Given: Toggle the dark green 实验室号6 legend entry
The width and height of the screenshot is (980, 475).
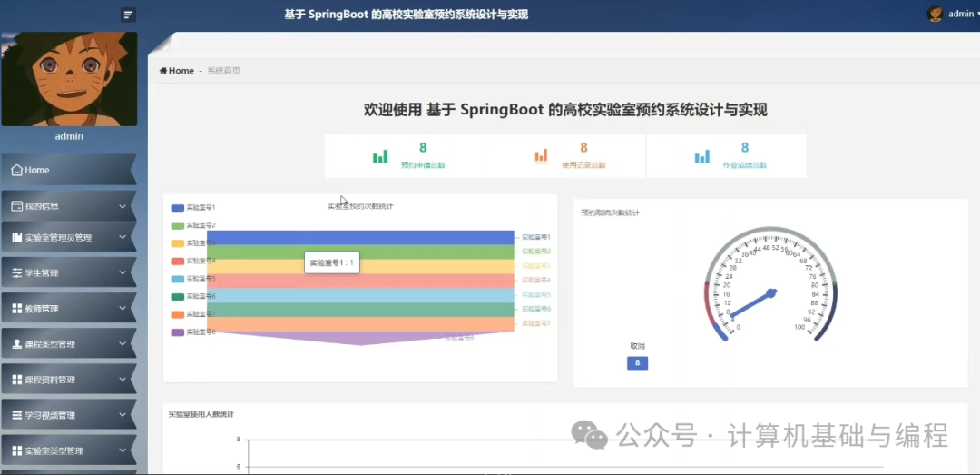Looking at the screenshot, I should (x=193, y=297).
